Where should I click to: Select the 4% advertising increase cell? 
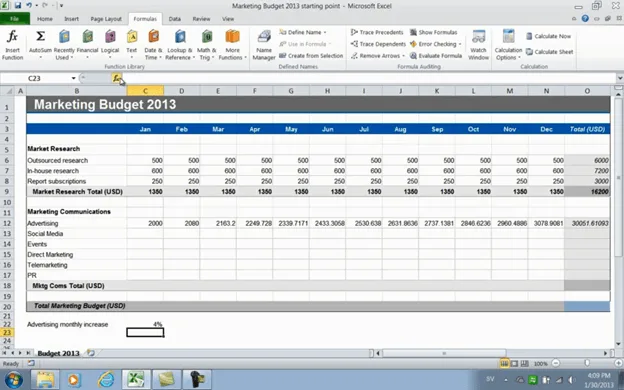click(x=145, y=324)
